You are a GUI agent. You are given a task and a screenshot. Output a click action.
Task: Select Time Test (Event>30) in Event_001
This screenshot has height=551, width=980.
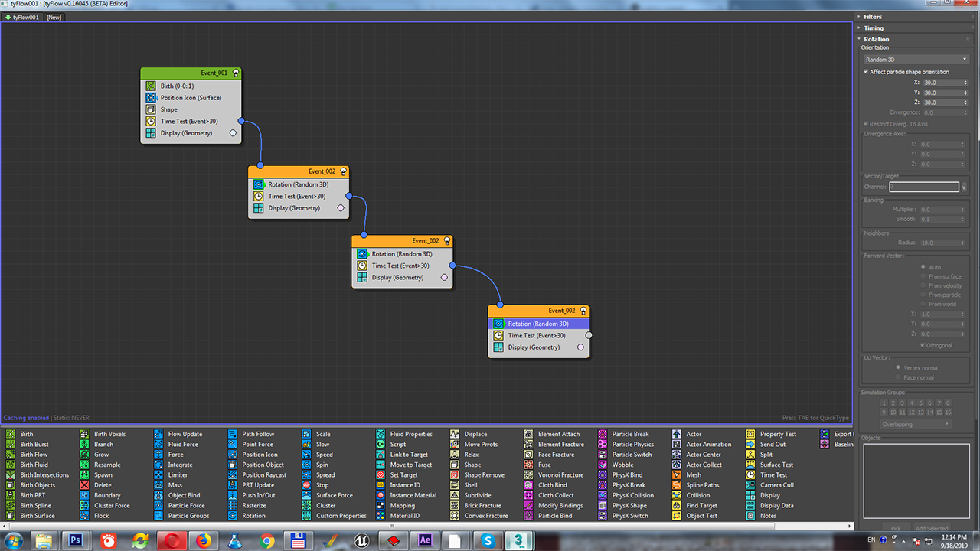(x=189, y=121)
